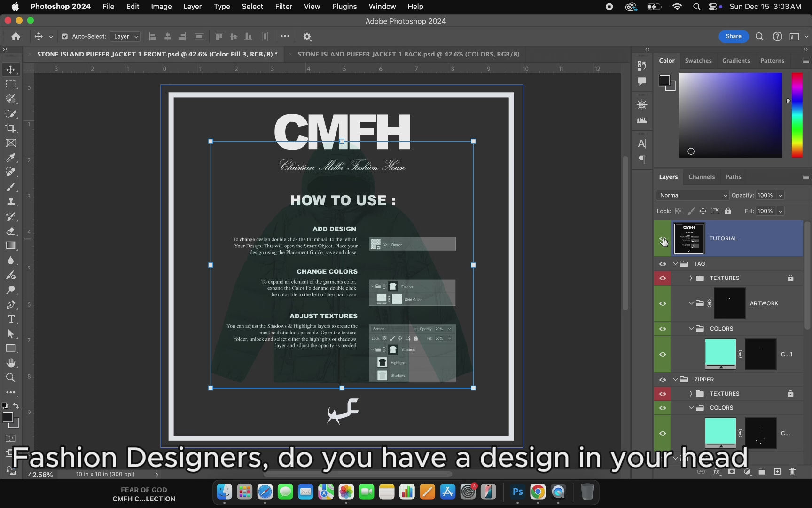The image size is (812, 508).
Task: Hide TEXTURES group under TAG
Action: pos(663,278)
